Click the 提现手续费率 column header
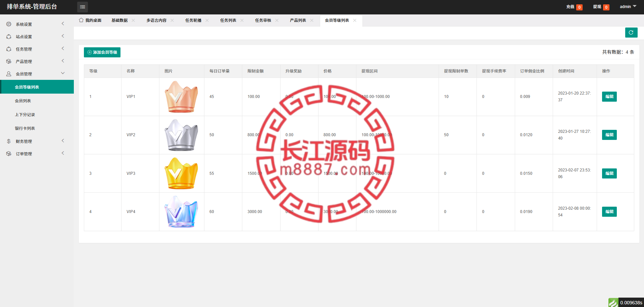This screenshot has width=644, height=307. [494, 71]
